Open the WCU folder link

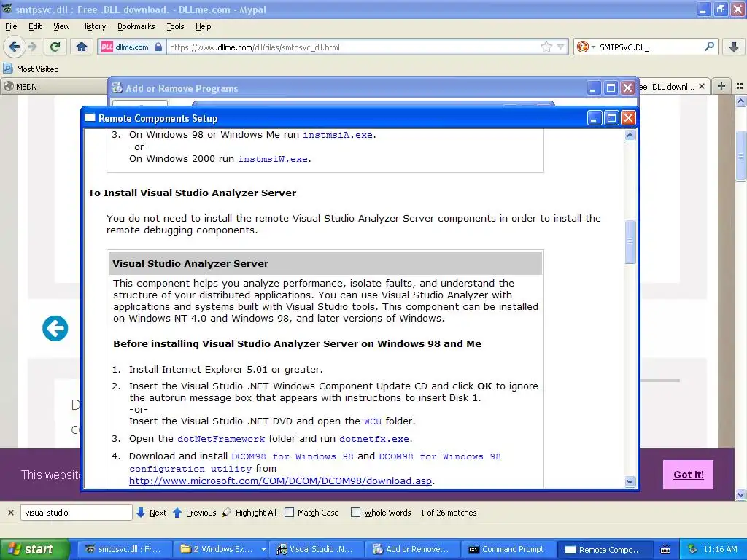click(x=373, y=421)
